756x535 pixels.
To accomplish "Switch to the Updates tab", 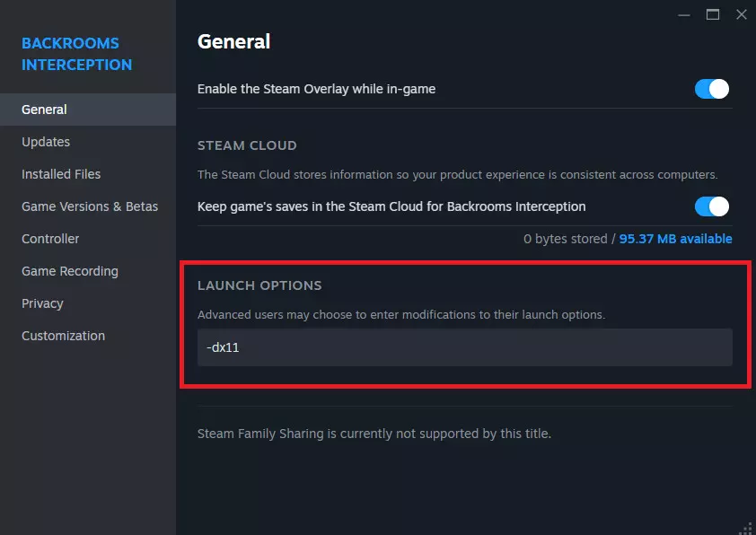I will pos(46,142).
